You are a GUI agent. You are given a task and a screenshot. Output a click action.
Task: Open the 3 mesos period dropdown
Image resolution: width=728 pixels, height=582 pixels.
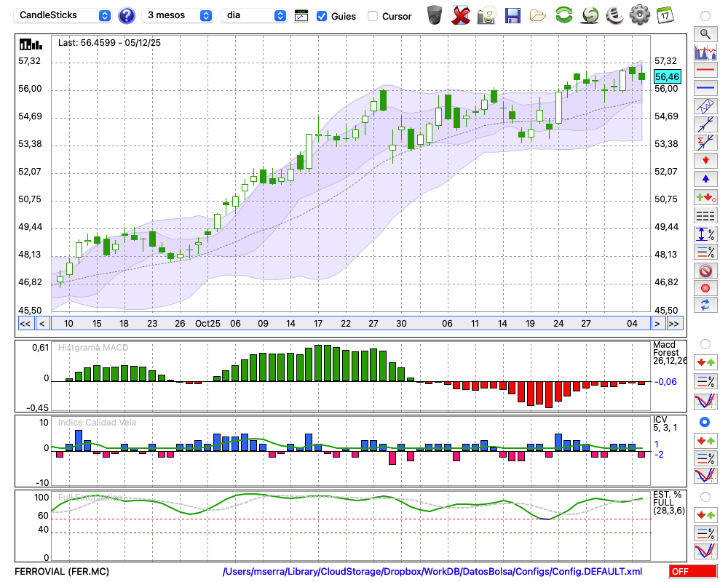177,15
